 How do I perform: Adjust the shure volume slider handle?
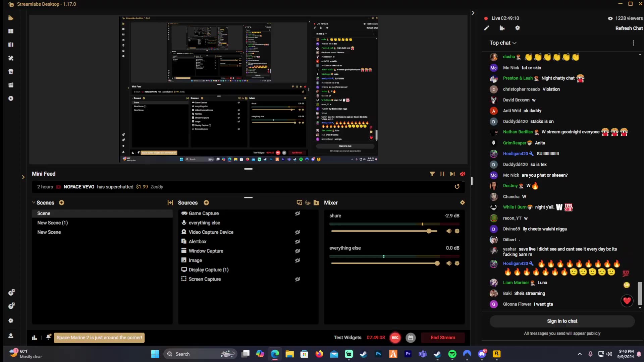click(429, 231)
